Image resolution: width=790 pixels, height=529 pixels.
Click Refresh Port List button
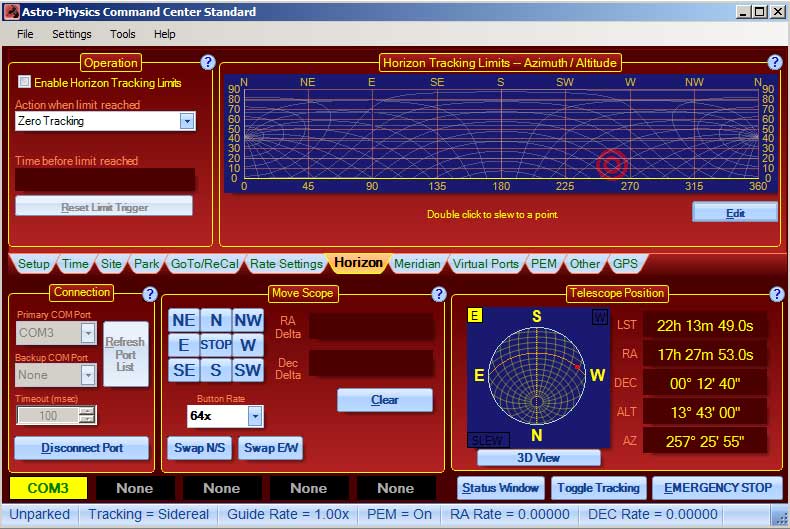tap(125, 354)
